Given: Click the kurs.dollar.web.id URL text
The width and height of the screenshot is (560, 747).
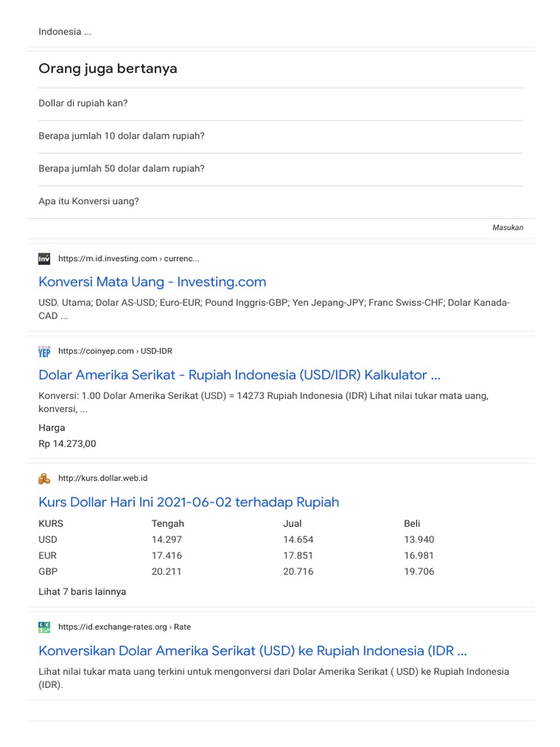Looking at the screenshot, I should pyautogui.click(x=103, y=479).
